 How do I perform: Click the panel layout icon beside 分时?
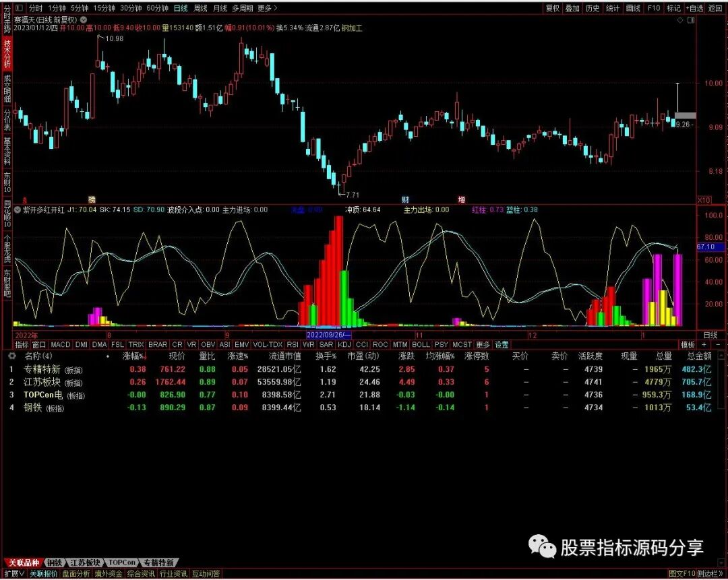coord(19,8)
